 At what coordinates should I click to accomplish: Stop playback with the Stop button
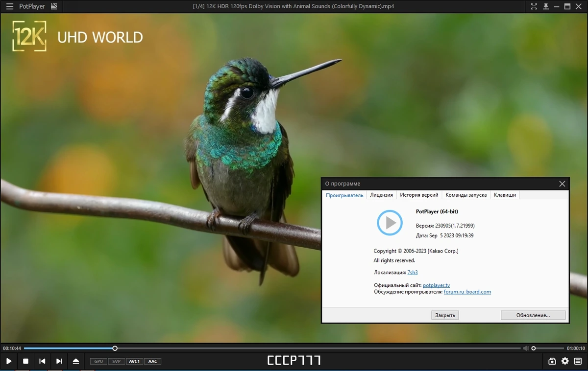[x=25, y=361]
